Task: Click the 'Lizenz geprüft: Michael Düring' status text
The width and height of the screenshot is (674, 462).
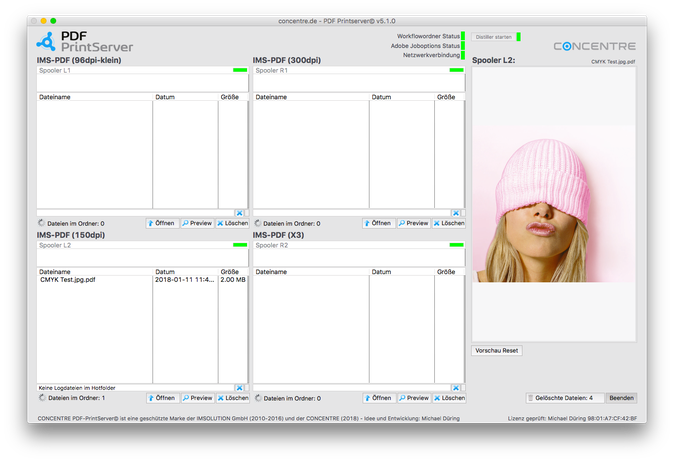Action: click(572, 418)
